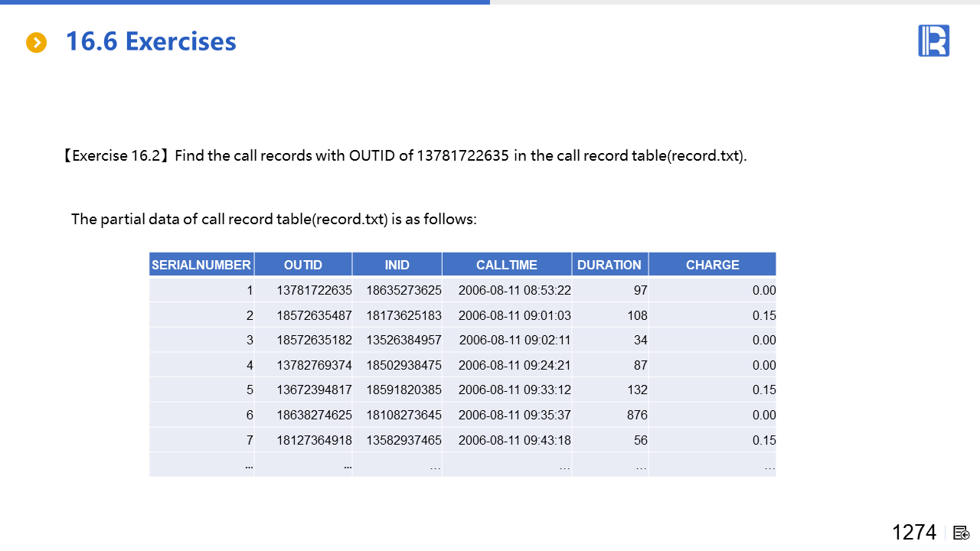Click the DURATION column header

pos(609,265)
